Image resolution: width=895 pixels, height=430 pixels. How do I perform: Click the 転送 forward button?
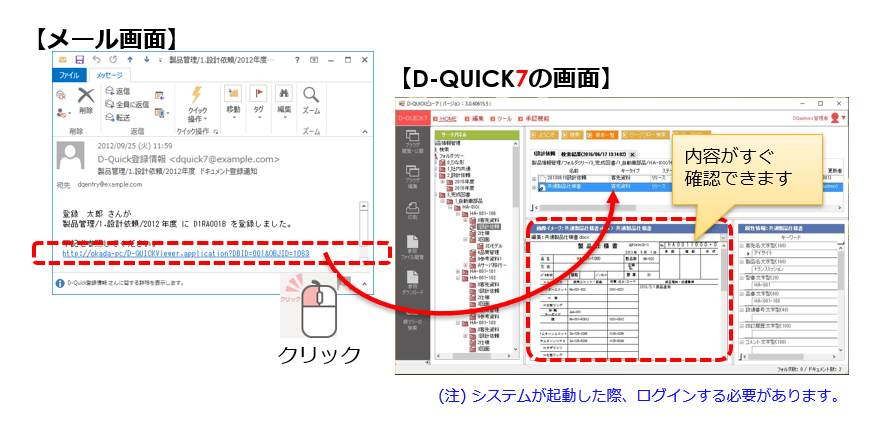click(118, 118)
